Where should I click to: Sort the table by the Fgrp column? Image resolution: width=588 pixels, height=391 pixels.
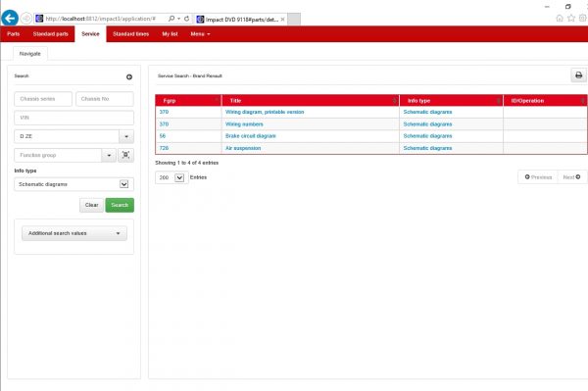tap(188, 101)
